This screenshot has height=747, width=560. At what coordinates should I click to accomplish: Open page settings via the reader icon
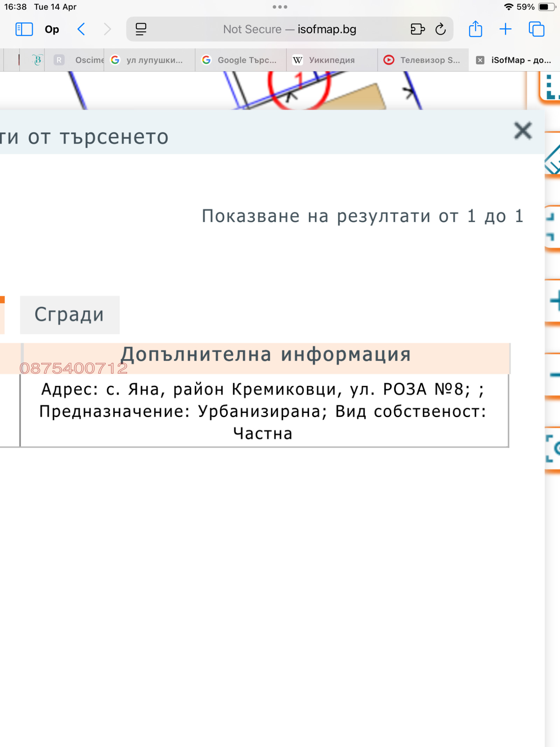(x=140, y=29)
